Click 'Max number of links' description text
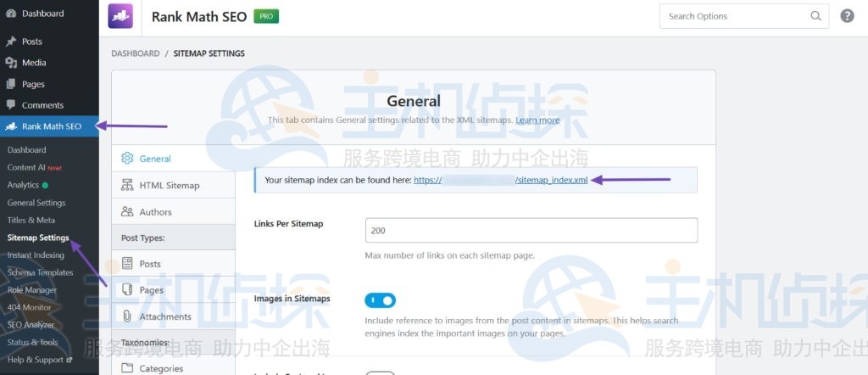This screenshot has height=375, width=868. click(x=449, y=256)
